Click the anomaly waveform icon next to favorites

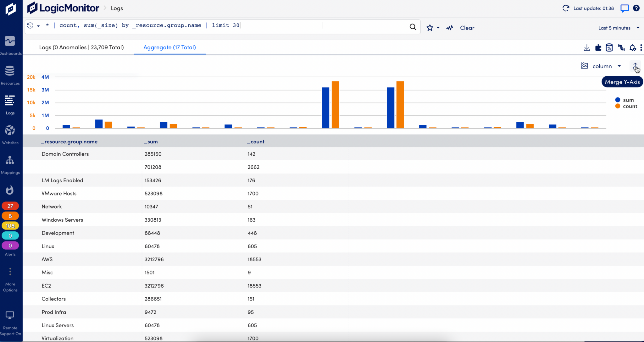[x=449, y=28]
